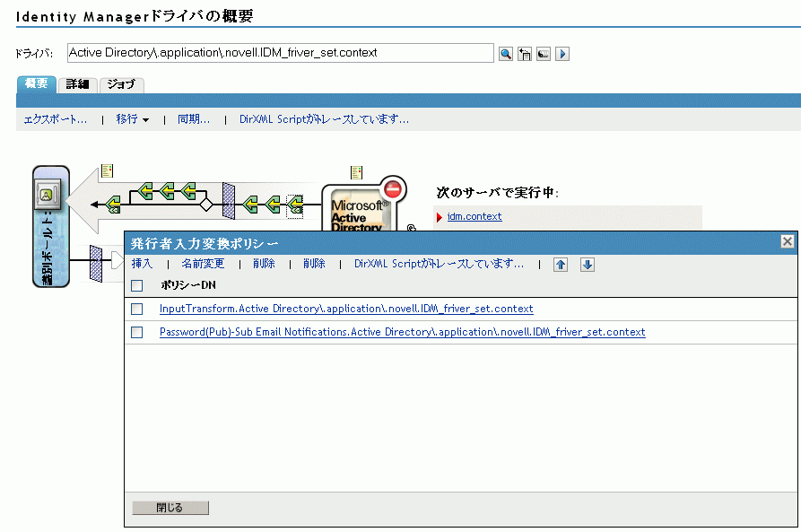Click 削除 link just before dialog's DirXML Script link
The image size is (801, 532).
tap(314, 264)
